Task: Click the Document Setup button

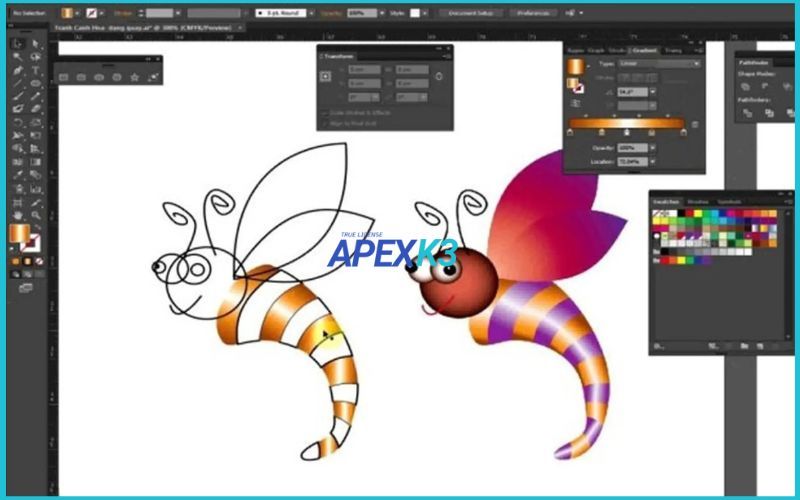Action: 471,14
